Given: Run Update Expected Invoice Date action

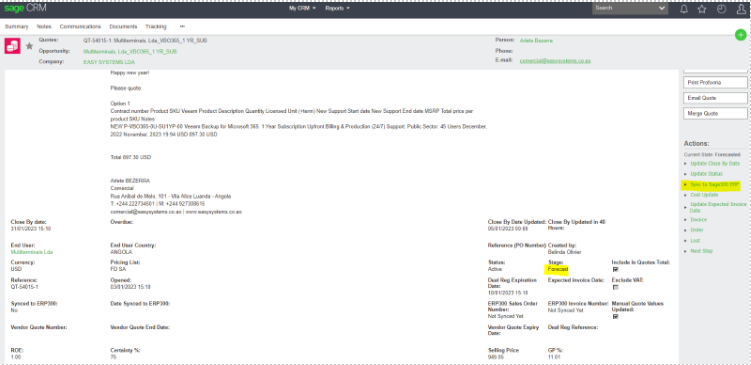Looking at the screenshot, I should (718, 207).
